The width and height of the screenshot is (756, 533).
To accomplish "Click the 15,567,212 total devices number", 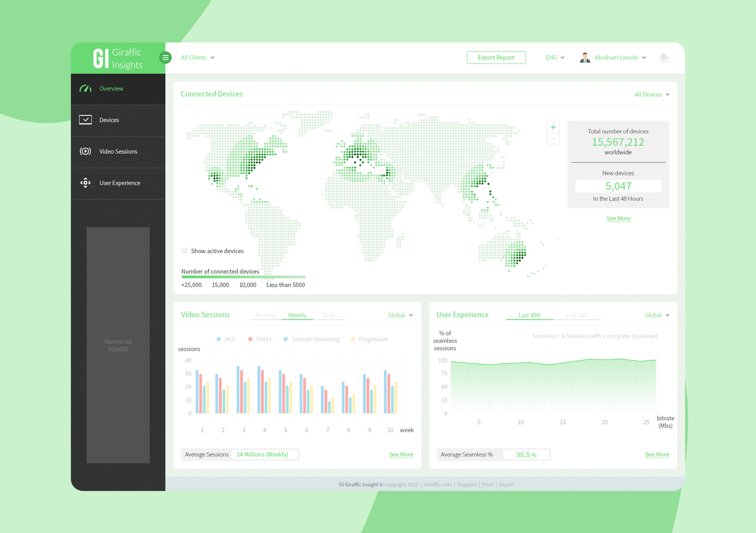I will point(618,142).
